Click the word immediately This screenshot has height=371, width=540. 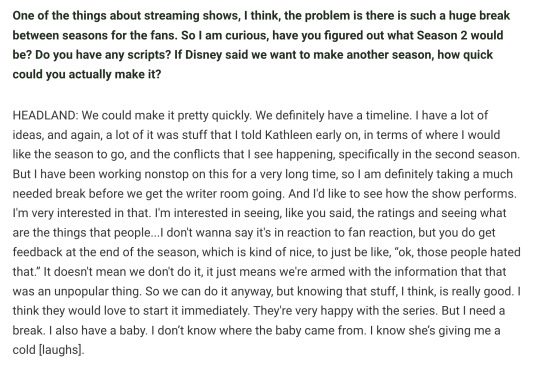(x=215, y=311)
